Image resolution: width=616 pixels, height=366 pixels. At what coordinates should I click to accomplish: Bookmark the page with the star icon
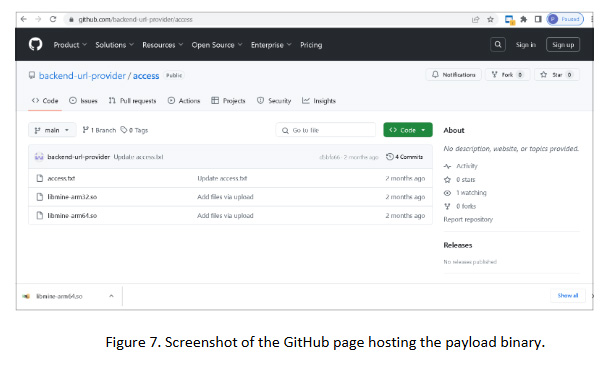490,19
